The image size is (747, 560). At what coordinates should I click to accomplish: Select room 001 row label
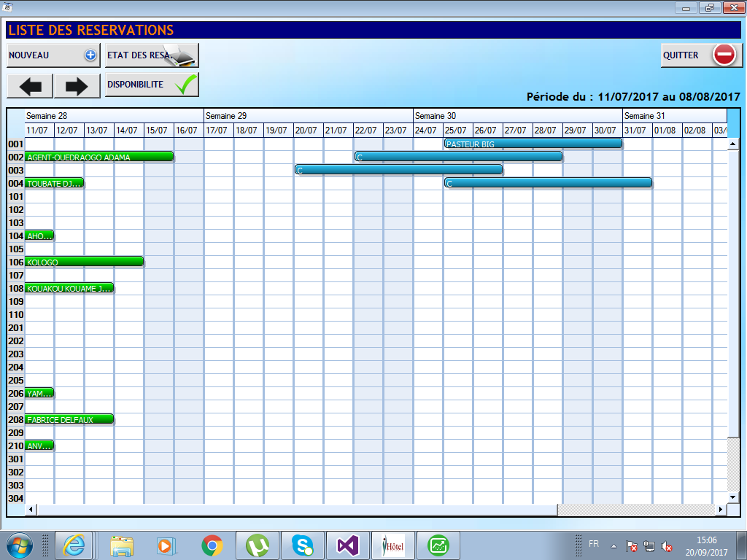click(x=16, y=144)
